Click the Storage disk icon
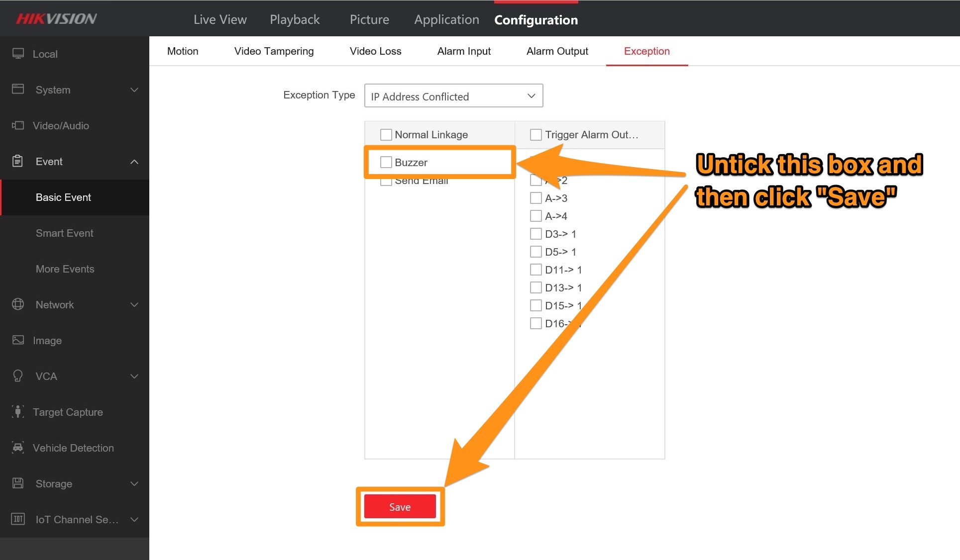The image size is (960, 560). pyautogui.click(x=18, y=483)
